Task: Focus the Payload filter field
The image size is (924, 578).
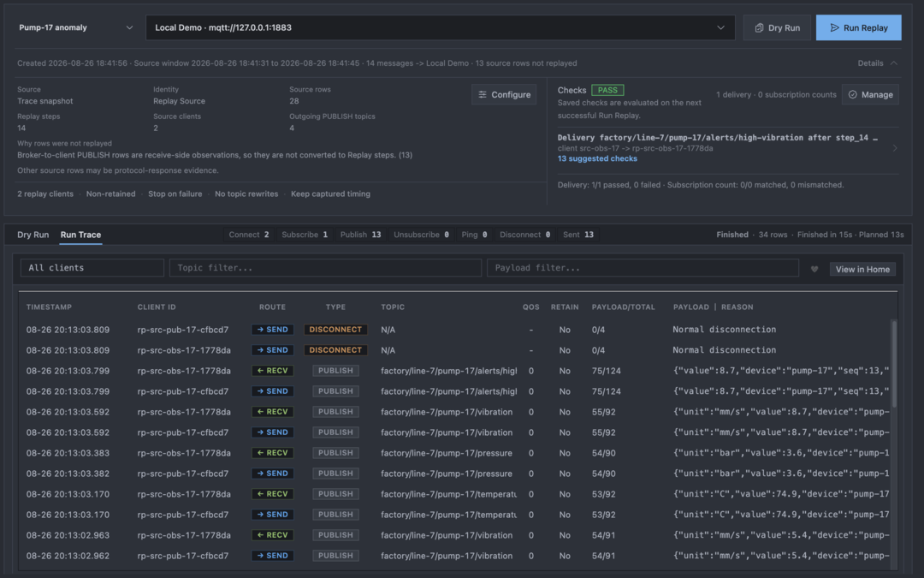Action: (643, 268)
